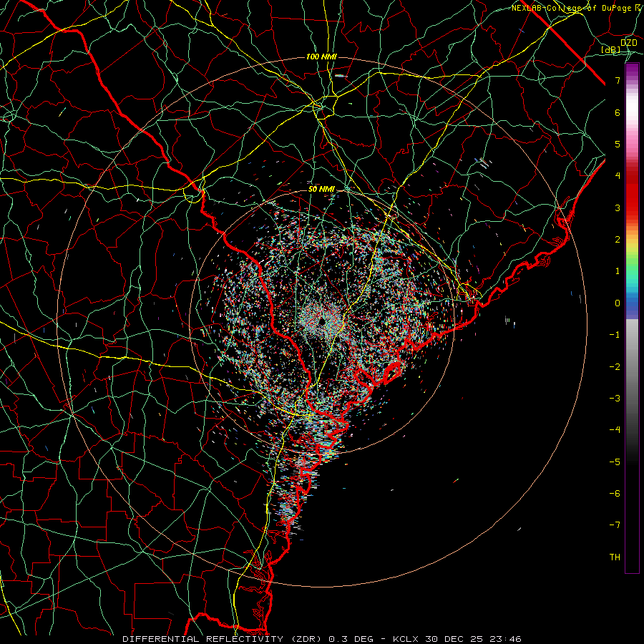The height and width of the screenshot is (644, 644).
Task: Click the "DZD" product label above the scale
Action: coord(628,43)
